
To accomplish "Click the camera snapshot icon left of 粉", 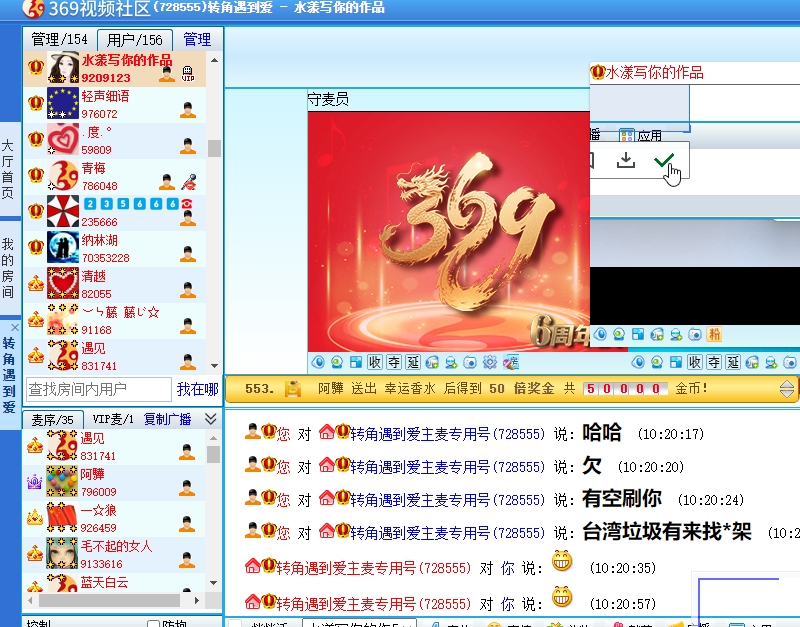I will pos(695,334).
